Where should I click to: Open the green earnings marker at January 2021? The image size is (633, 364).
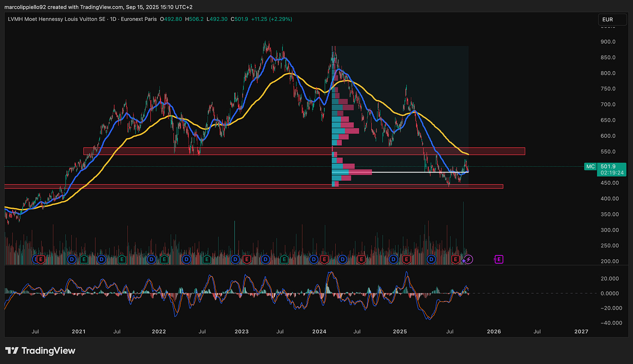click(84, 259)
